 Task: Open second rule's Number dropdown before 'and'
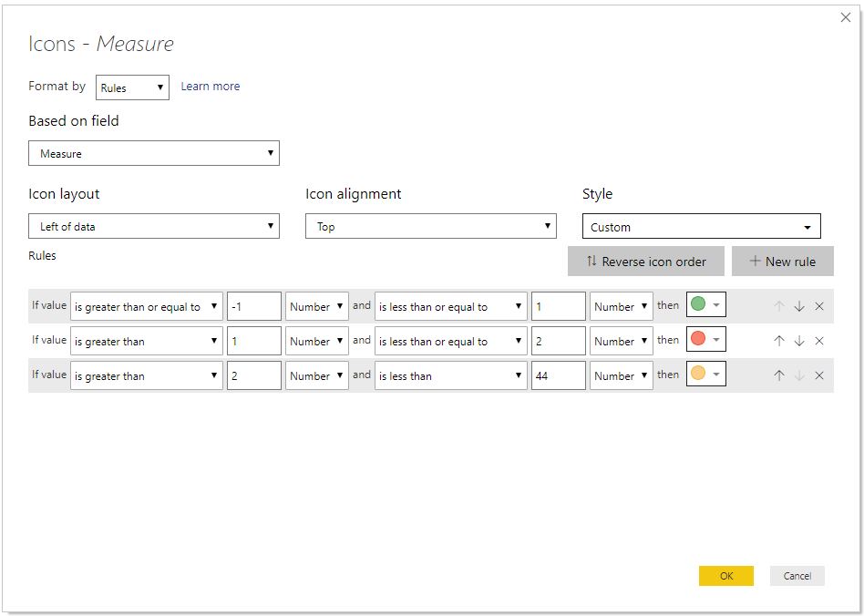coord(317,341)
